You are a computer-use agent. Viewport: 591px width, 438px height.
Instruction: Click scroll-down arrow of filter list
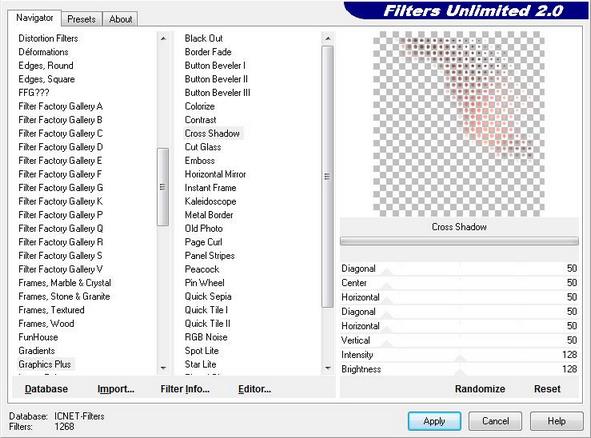(x=328, y=368)
